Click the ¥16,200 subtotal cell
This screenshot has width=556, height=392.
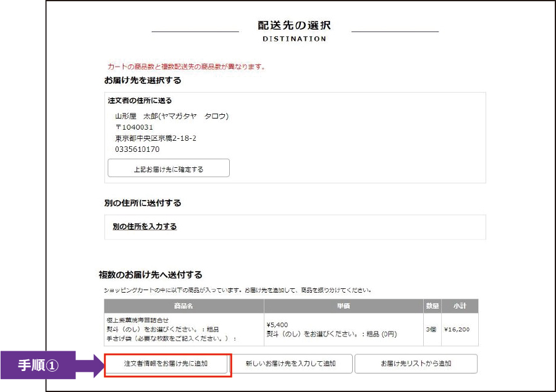tap(457, 329)
